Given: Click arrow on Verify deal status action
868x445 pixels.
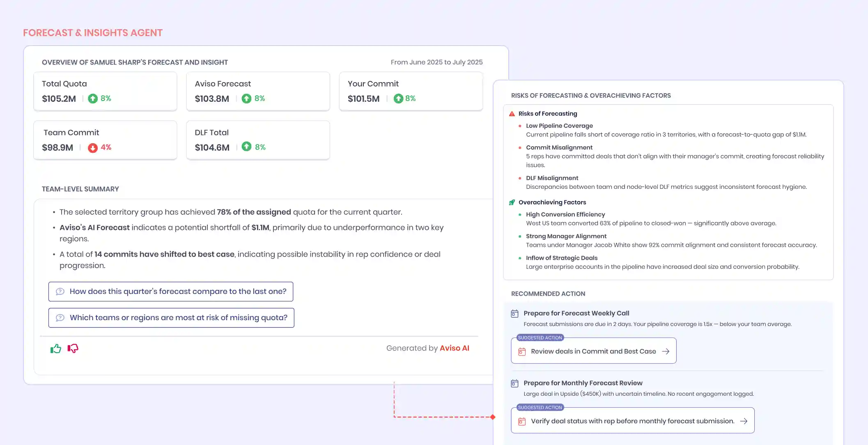Looking at the screenshot, I should tap(744, 421).
